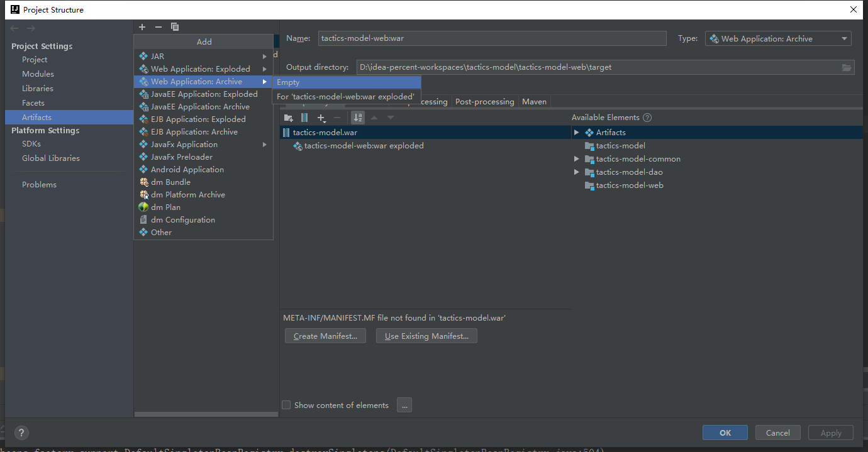Choose dm Bundle in Add menu
The width and height of the screenshot is (868, 452).
pos(204,182)
